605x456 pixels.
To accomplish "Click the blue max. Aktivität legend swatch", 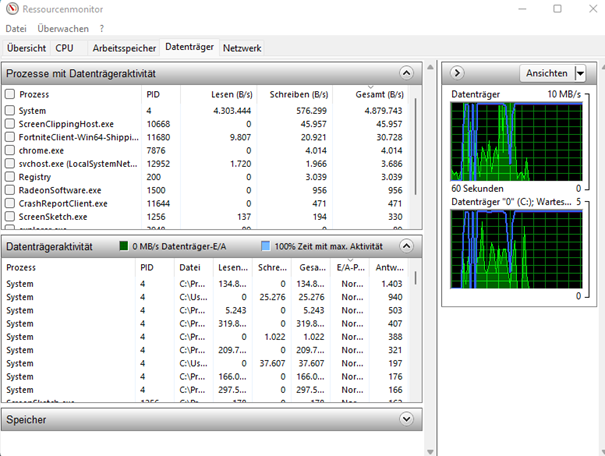I will [x=265, y=246].
